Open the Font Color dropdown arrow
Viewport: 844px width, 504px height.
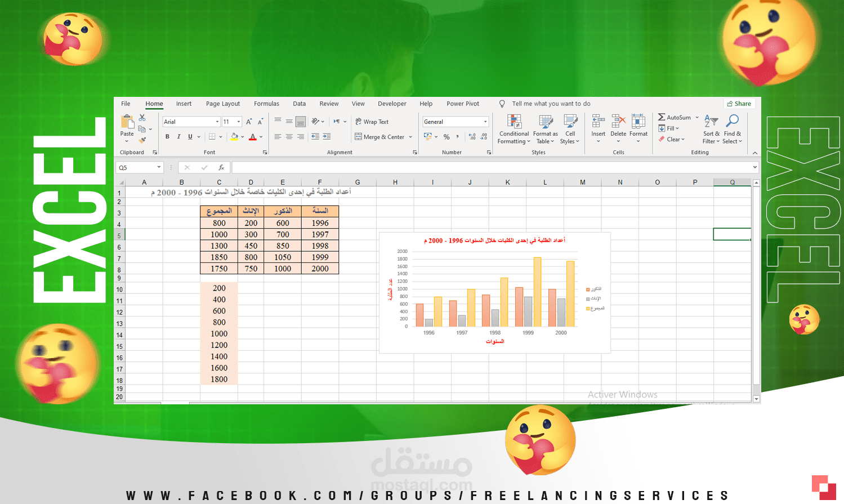[x=261, y=137]
